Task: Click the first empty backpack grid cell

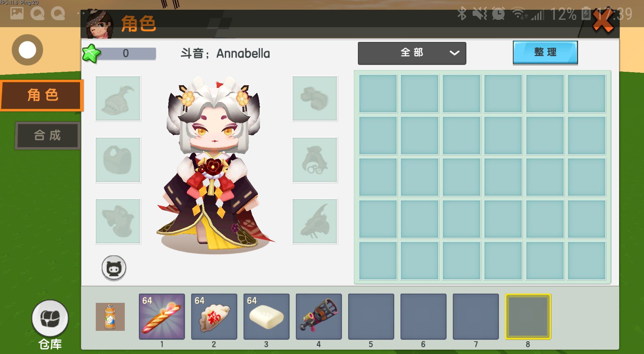Action: 378,94
